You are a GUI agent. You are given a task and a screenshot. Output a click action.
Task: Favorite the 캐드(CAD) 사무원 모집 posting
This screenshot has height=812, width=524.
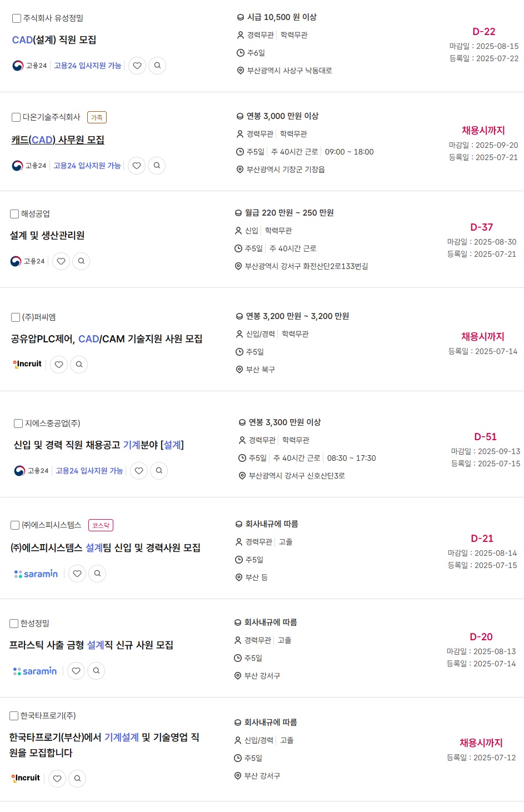pos(137,166)
